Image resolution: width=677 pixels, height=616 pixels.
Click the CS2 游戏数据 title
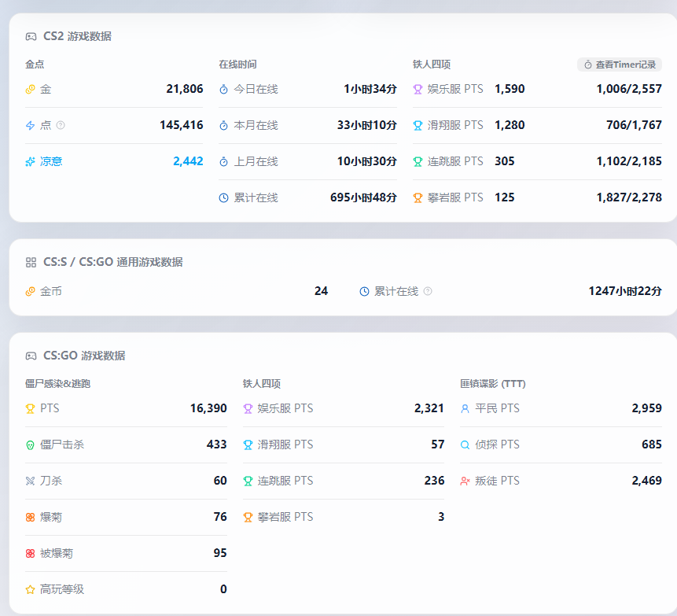click(77, 36)
